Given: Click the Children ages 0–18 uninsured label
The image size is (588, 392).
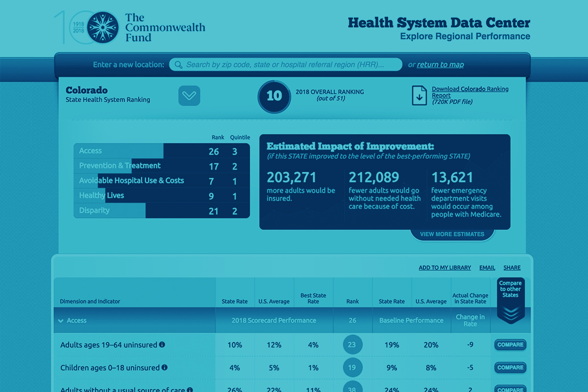Looking at the screenshot, I should click(x=110, y=367).
